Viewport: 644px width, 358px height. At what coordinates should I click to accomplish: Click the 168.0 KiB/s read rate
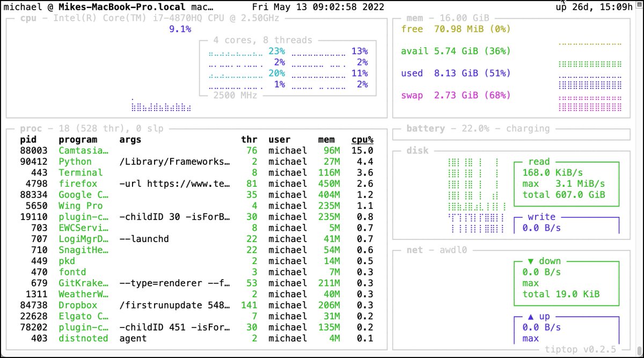coord(553,172)
